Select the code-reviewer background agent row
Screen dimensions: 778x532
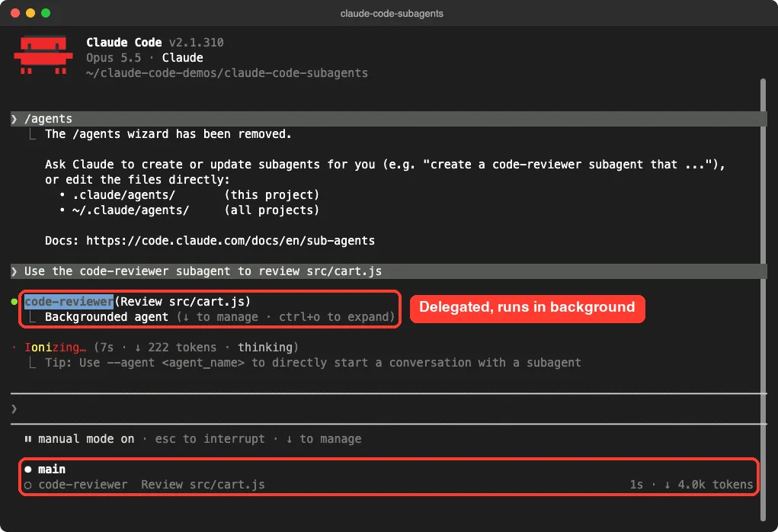click(389, 485)
